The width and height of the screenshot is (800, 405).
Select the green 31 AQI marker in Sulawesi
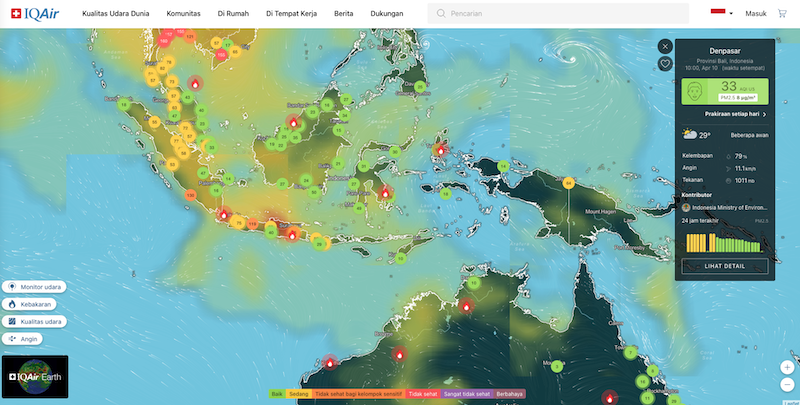pos(364,166)
